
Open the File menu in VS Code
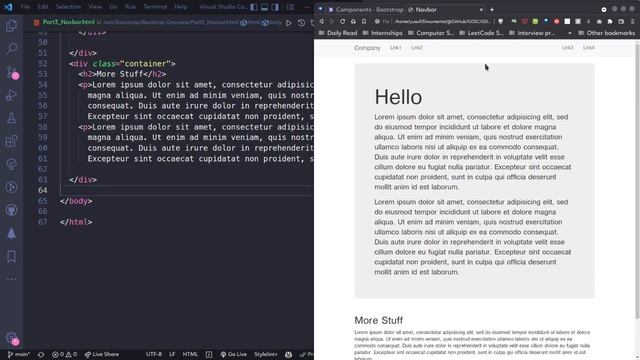tap(25, 7)
